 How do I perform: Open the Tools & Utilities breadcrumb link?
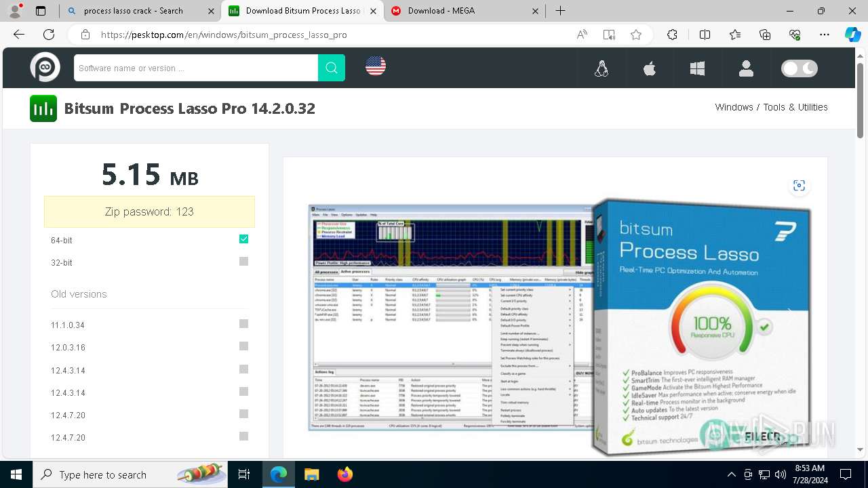[795, 107]
